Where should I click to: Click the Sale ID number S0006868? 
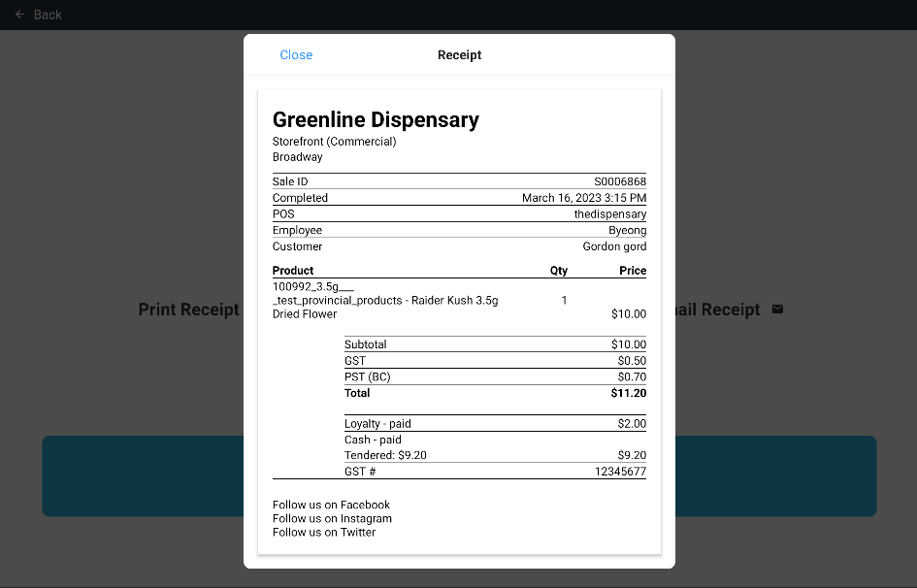(x=620, y=181)
